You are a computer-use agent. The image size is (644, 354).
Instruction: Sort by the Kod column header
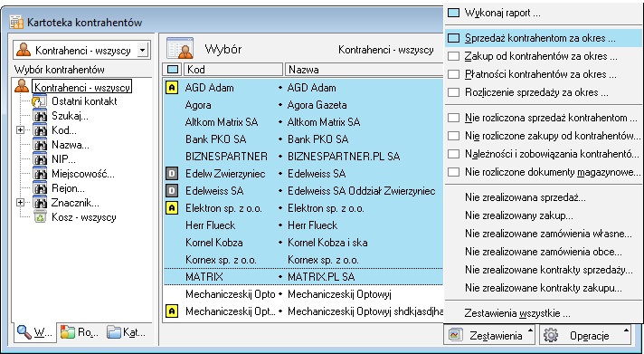pyautogui.click(x=232, y=70)
